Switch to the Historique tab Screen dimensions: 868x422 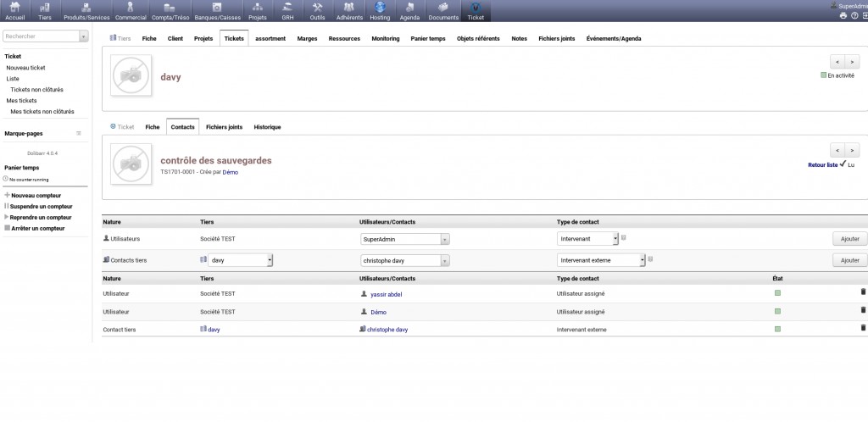pyautogui.click(x=267, y=127)
